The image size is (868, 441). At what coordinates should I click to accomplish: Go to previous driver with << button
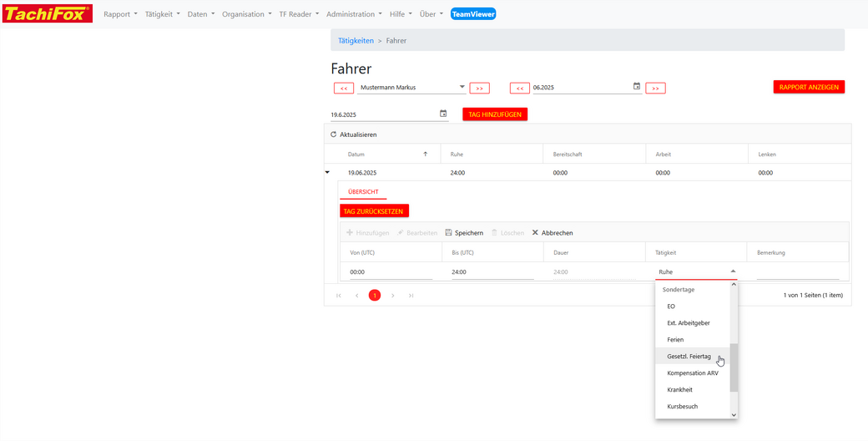pyautogui.click(x=344, y=88)
